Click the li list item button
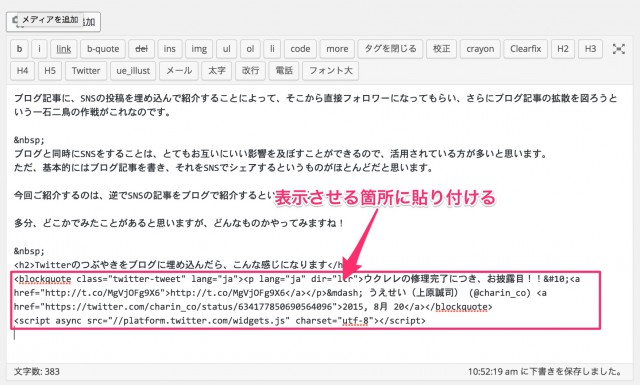The width and height of the screenshot is (640, 385). point(272,49)
